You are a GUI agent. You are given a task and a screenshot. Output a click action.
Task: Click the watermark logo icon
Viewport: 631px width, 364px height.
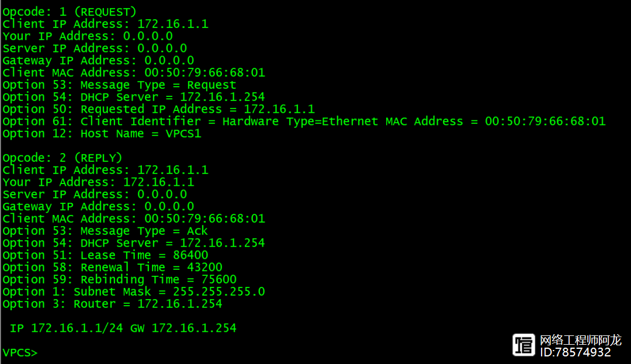coord(523,345)
